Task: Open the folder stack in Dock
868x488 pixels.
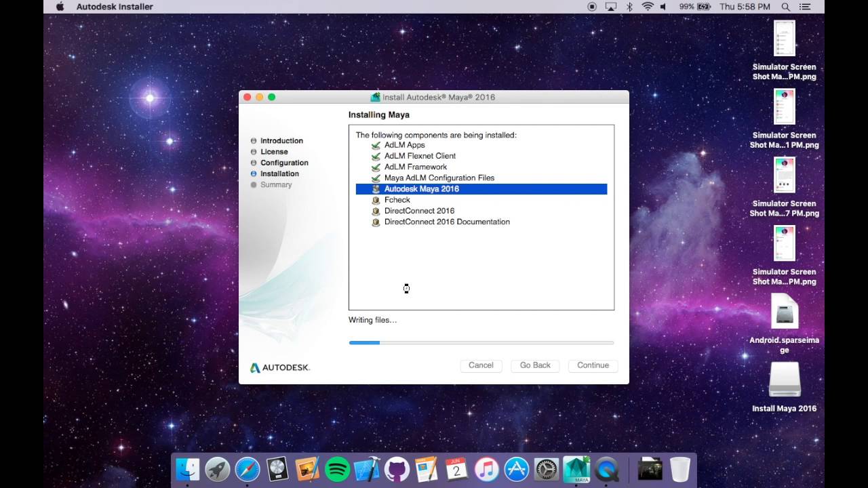Action: point(650,469)
